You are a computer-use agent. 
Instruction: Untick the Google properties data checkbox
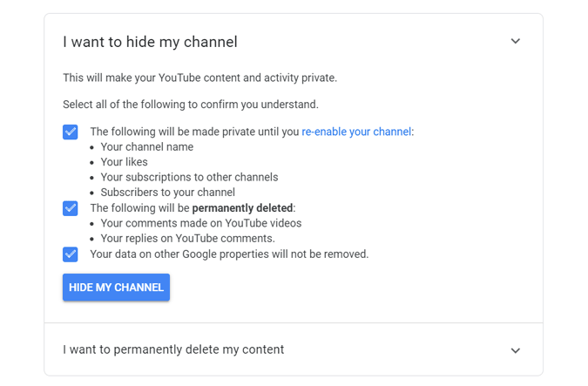click(71, 254)
